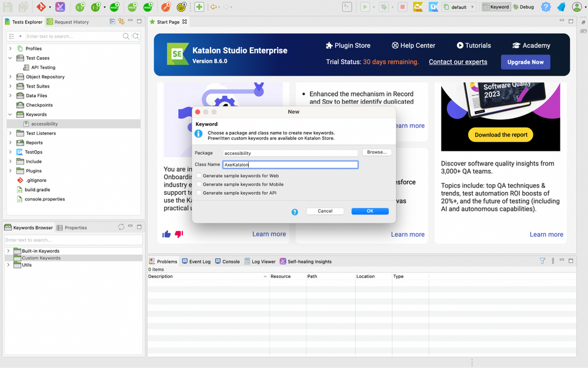Expand the Test Cases tree node

tap(11, 58)
